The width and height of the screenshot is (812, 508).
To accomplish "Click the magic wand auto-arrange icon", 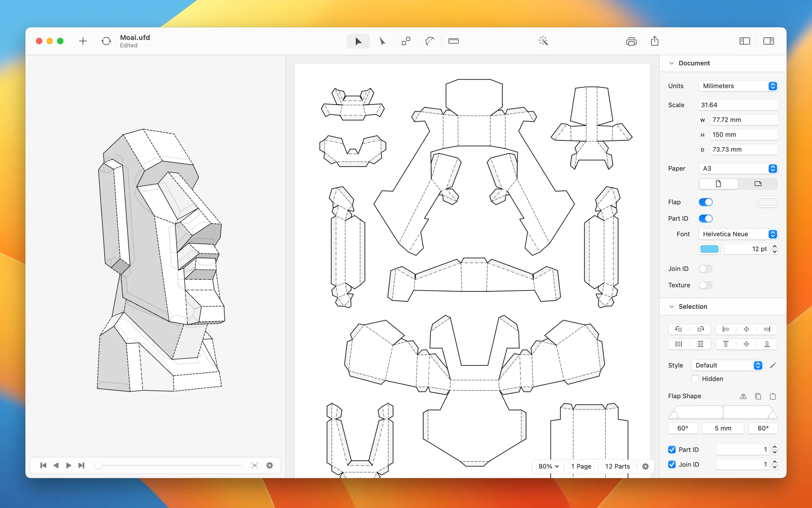I will (x=543, y=41).
